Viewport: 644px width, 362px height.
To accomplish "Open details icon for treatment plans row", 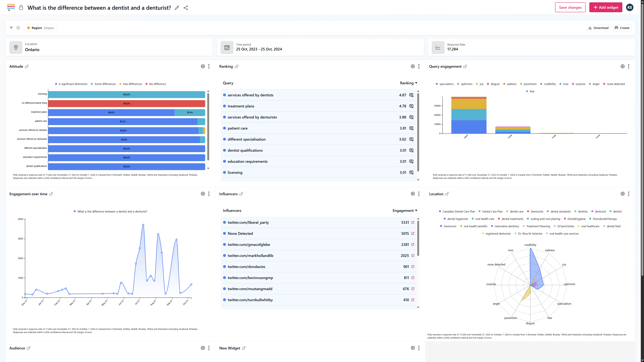I will coord(411,106).
